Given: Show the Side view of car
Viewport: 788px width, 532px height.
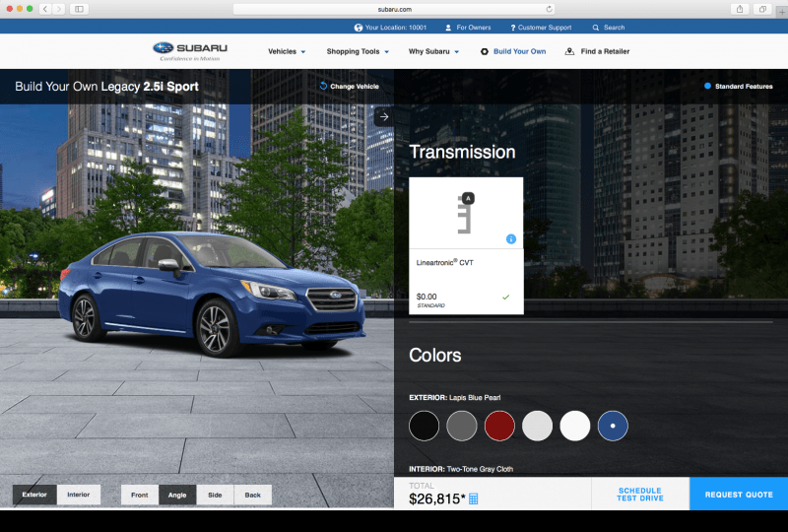Looking at the screenshot, I should (215, 495).
